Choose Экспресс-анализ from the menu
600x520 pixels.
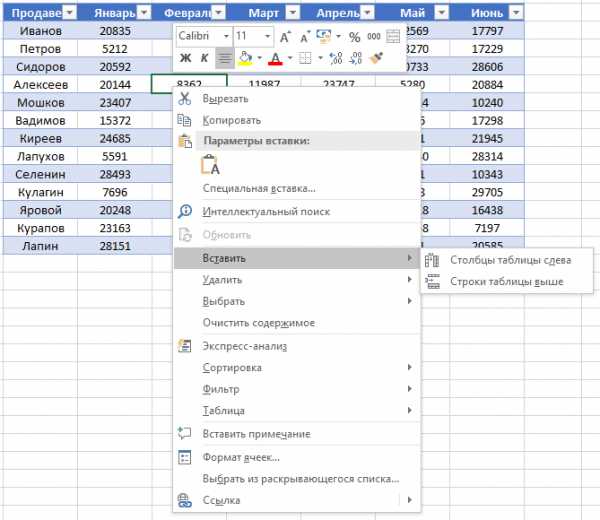pos(297,346)
